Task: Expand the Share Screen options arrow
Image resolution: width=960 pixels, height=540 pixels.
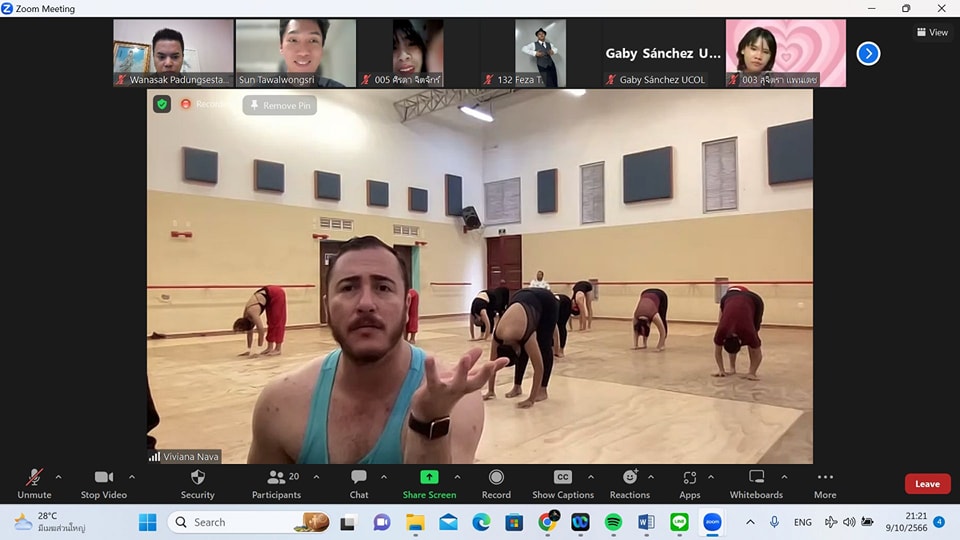Action: click(457, 477)
